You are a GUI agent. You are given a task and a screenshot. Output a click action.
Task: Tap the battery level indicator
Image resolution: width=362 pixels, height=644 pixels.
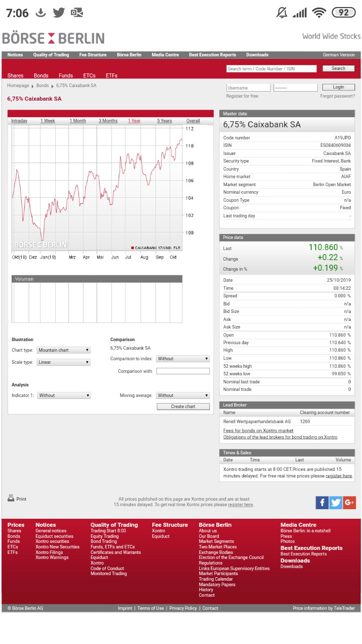coord(343,13)
